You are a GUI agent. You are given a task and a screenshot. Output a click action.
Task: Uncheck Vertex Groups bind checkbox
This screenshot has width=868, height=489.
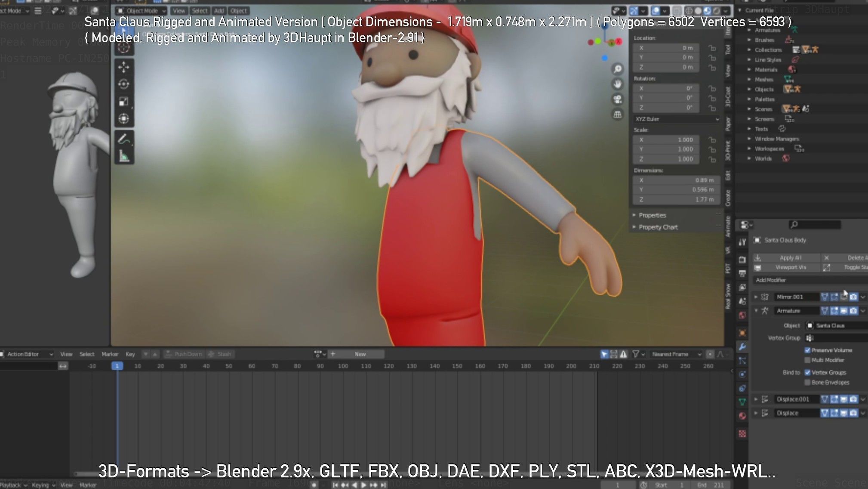click(x=807, y=372)
